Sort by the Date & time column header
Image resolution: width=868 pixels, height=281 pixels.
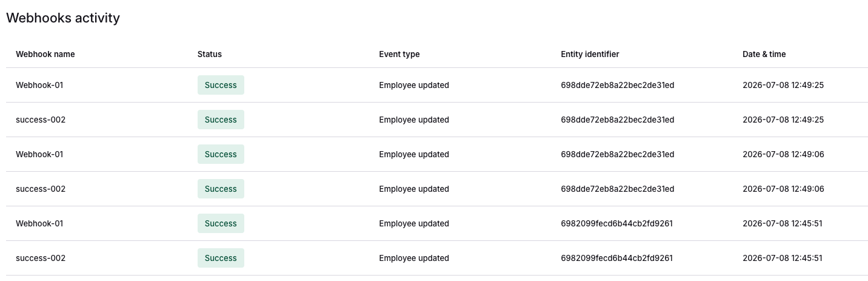[764, 54]
